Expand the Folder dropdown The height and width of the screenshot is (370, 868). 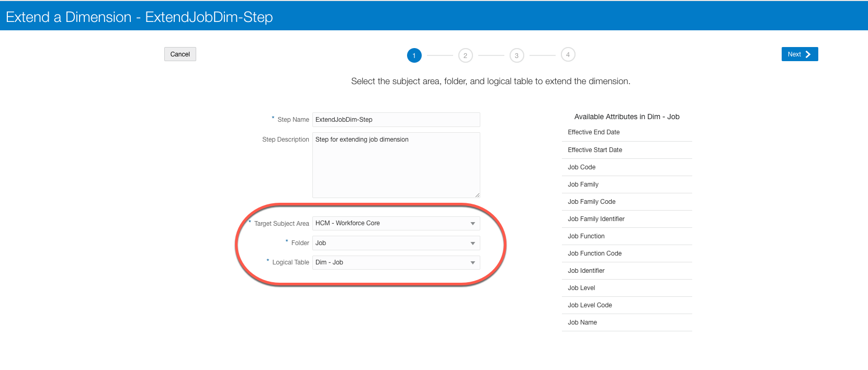396,243
